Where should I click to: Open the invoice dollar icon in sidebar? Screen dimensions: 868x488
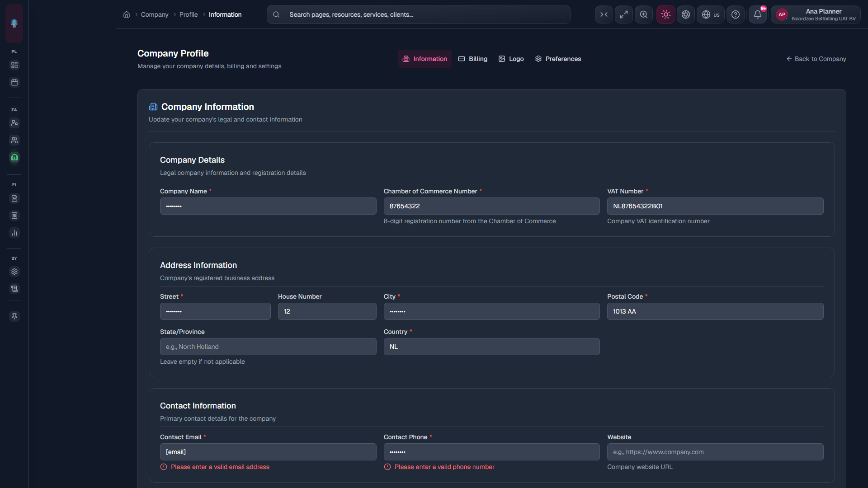tap(14, 216)
